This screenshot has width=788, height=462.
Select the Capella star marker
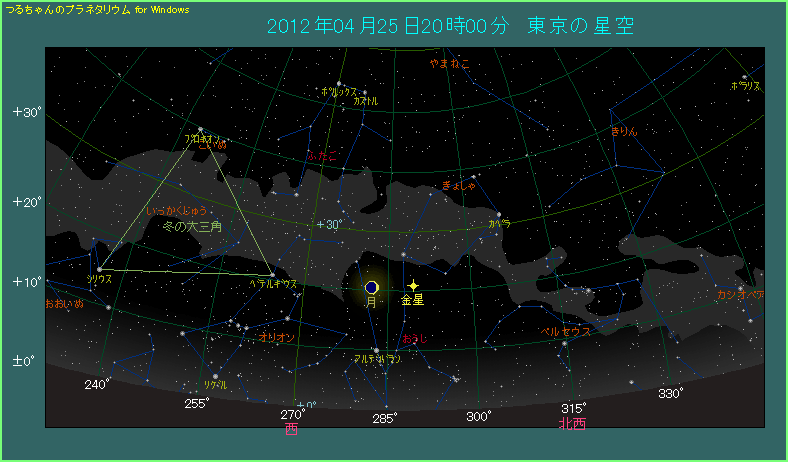[499, 214]
